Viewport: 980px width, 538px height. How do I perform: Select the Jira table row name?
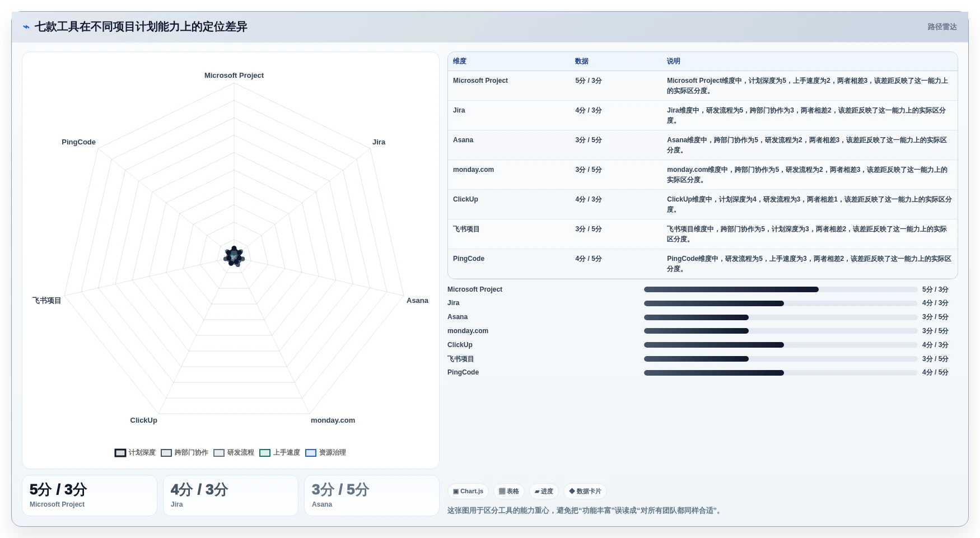459,111
